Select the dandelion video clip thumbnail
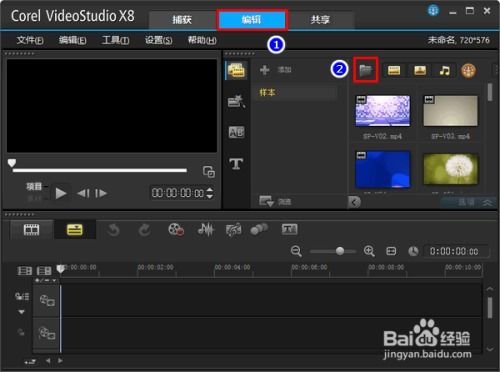The height and width of the screenshot is (372, 500). pos(450,169)
